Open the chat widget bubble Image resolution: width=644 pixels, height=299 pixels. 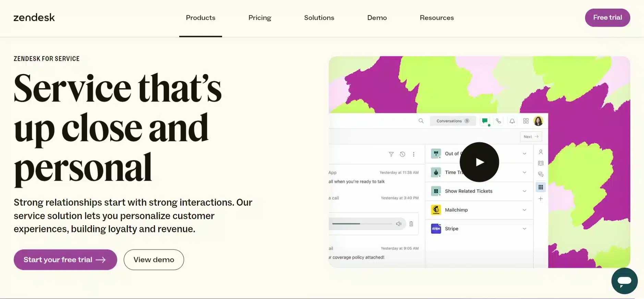[x=624, y=281]
